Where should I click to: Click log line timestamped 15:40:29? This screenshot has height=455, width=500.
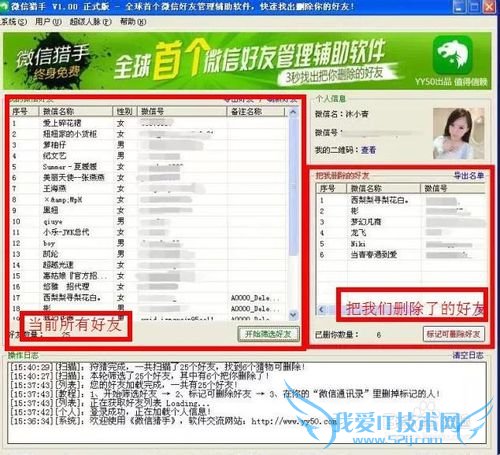coord(157,367)
